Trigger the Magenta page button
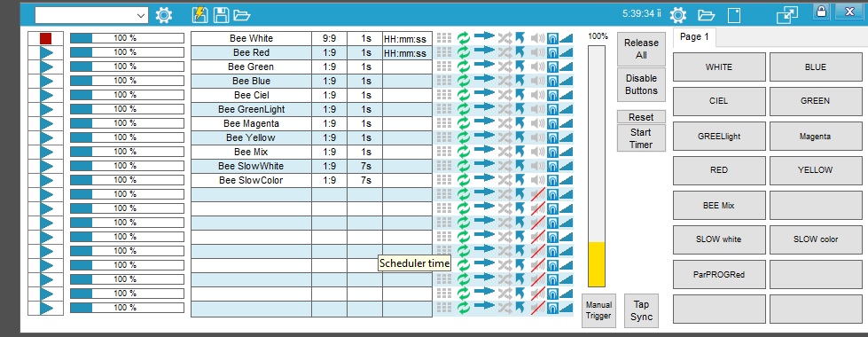 click(816, 136)
